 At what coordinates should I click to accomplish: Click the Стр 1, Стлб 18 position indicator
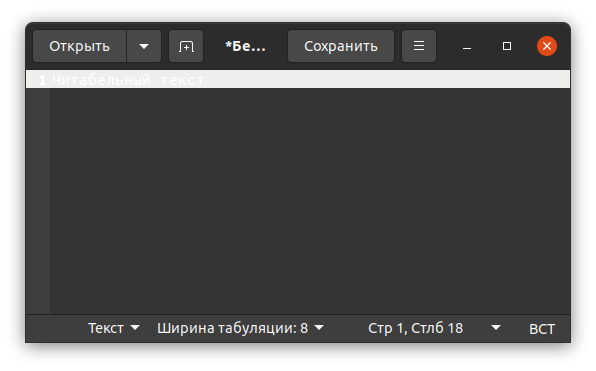[415, 328]
